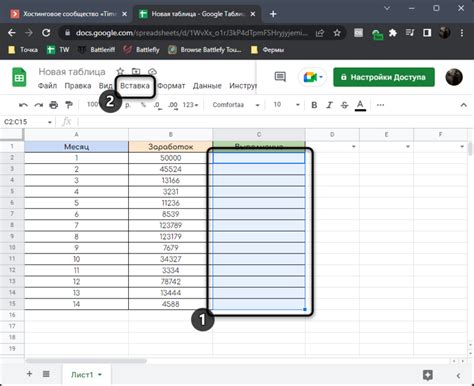Click the Заработок header cell

(170, 147)
